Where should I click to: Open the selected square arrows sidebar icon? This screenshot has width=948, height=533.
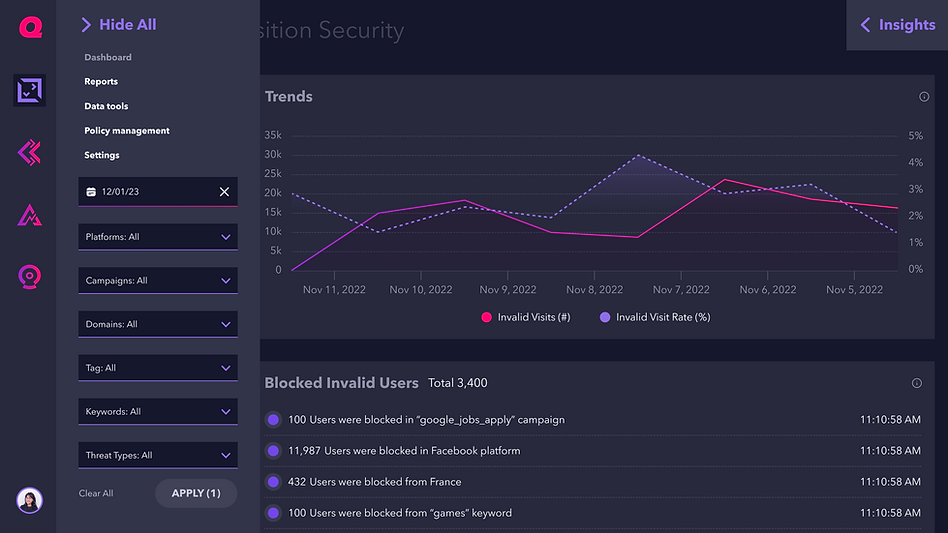(x=30, y=91)
